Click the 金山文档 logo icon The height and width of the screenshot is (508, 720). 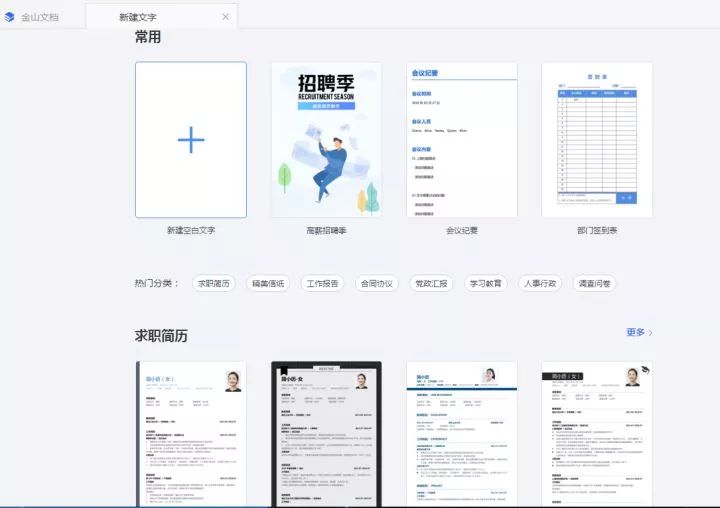(x=10, y=17)
